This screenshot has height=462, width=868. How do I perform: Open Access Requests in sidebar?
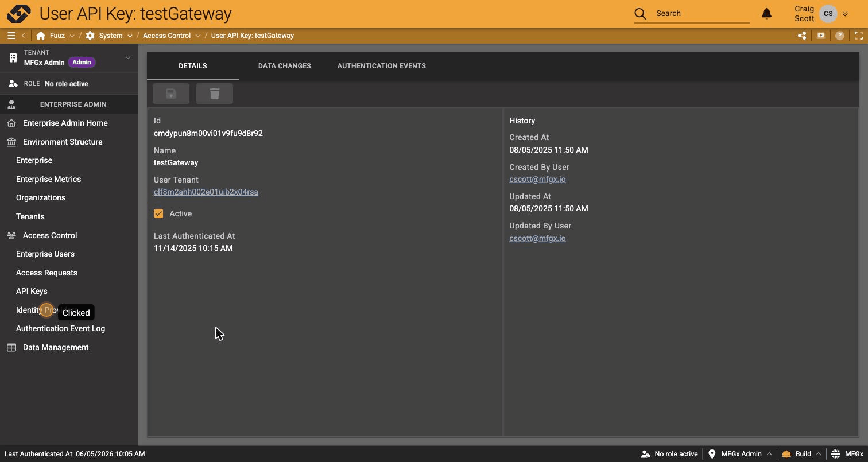(46, 273)
